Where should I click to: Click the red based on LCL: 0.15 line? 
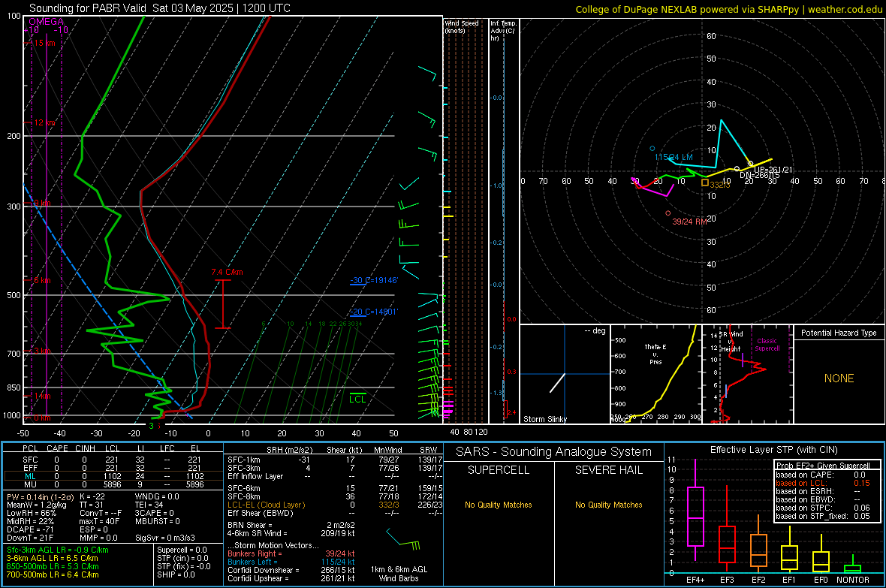coord(823,483)
